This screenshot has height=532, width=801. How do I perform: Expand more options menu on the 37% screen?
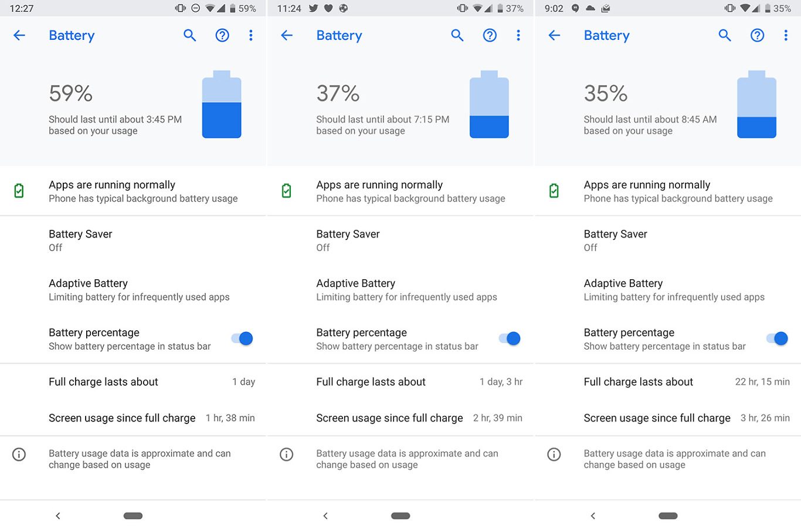click(518, 35)
